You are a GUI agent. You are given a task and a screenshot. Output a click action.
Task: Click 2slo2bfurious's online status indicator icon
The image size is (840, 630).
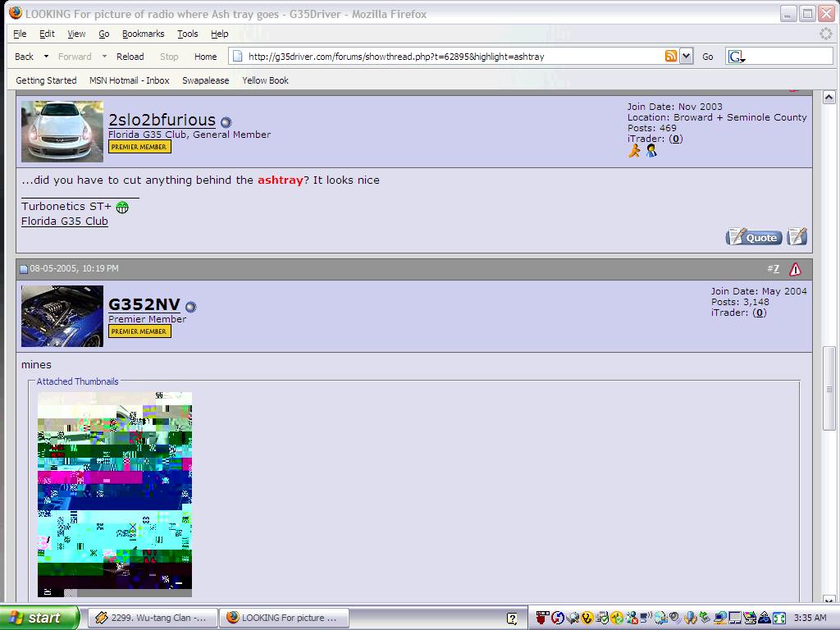pos(226,122)
